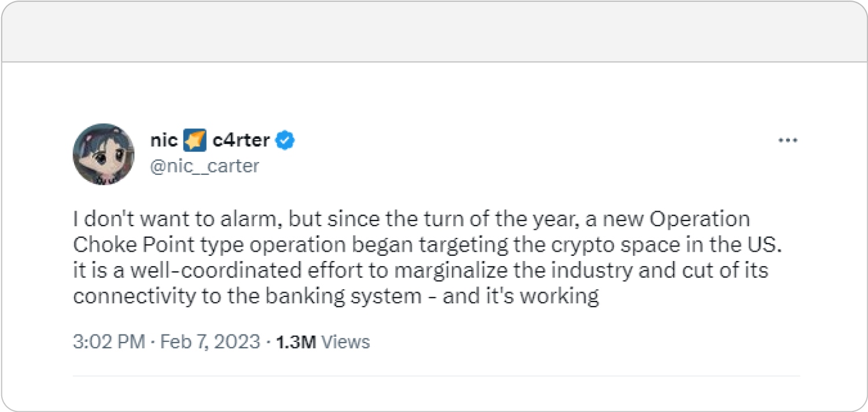Click "connectivity to the banking system" text

pyautogui.click(x=247, y=296)
